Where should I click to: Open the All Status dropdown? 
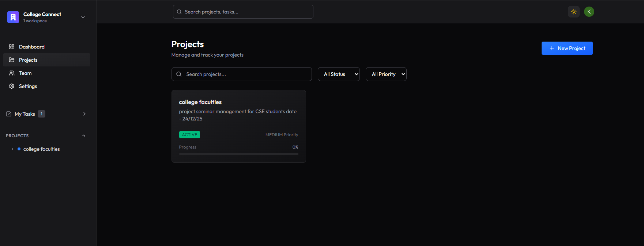click(x=339, y=74)
